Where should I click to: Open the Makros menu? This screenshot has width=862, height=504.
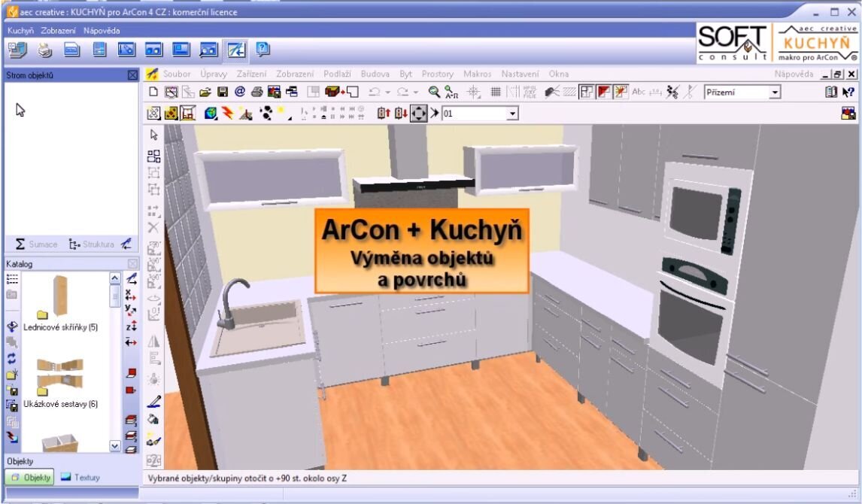(478, 74)
